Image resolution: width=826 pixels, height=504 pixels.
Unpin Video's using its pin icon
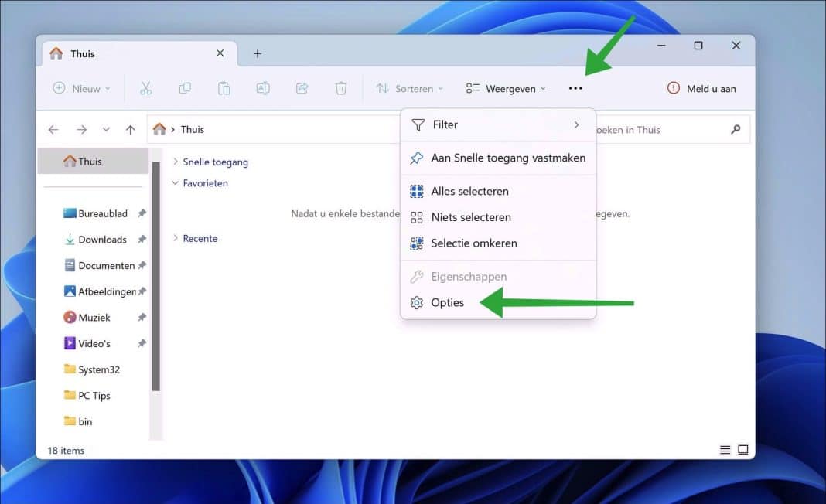pyautogui.click(x=142, y=343)
